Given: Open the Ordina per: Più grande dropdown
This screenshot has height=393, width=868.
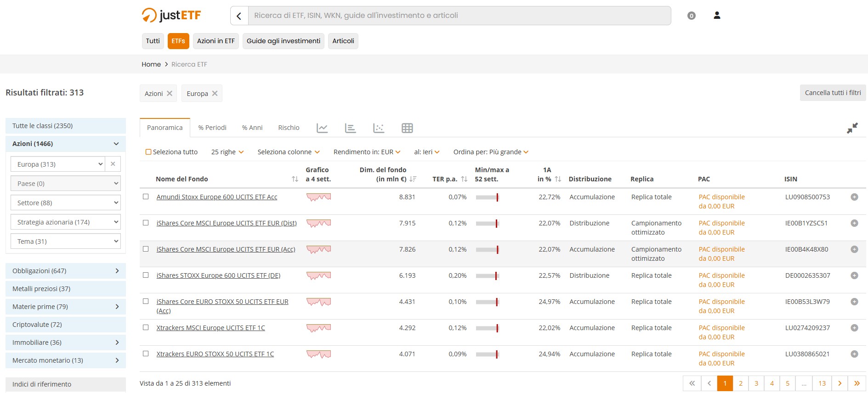Looking at the screenshot, I should (491, 152).
